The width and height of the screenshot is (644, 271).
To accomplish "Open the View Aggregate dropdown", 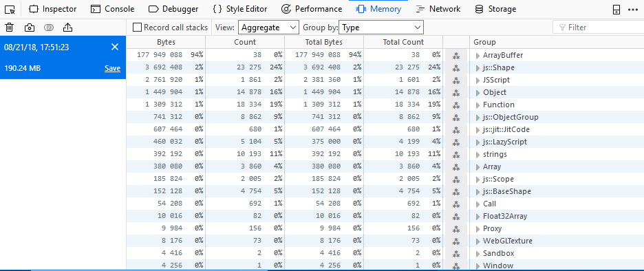I will point(268,28).
